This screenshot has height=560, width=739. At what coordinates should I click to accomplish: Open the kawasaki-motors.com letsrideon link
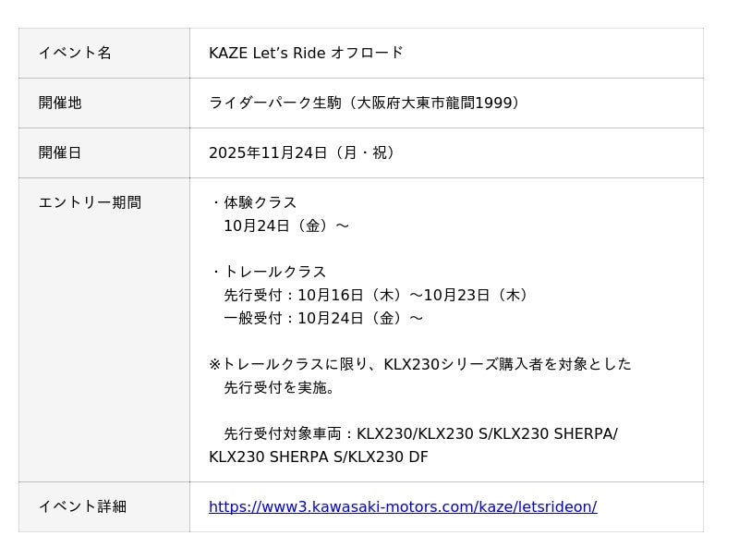(403, 506)
